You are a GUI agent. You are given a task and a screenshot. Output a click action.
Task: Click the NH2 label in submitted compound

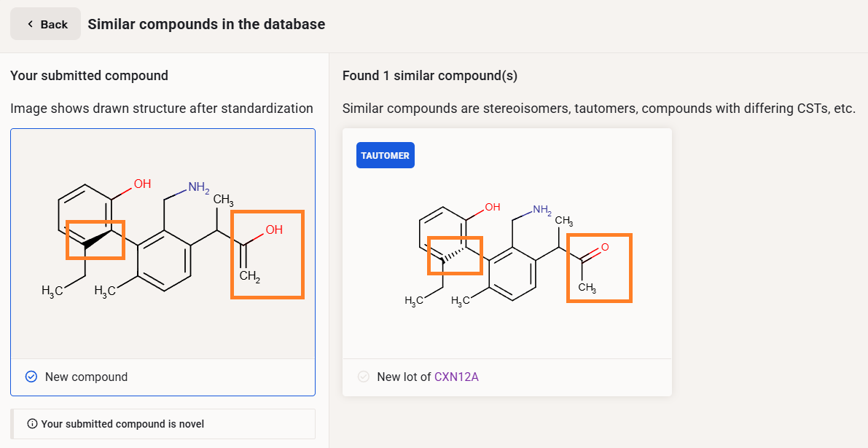click(198, 188)
